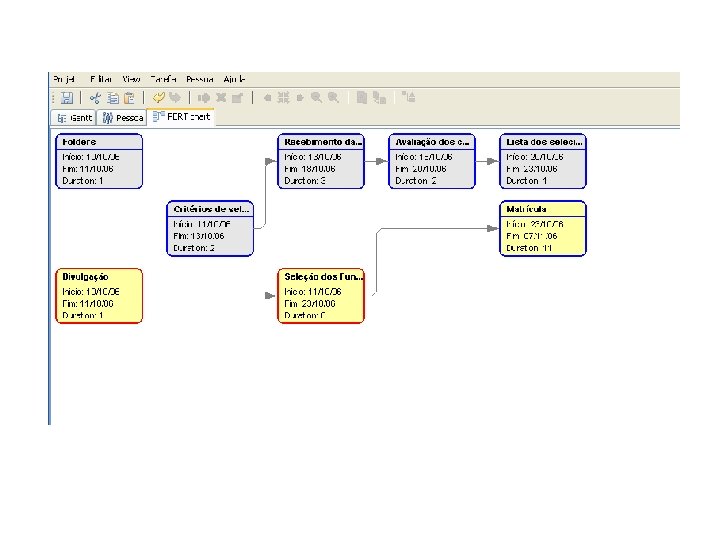
Task: Open the View menu
Action: click(x=131, y=79)
